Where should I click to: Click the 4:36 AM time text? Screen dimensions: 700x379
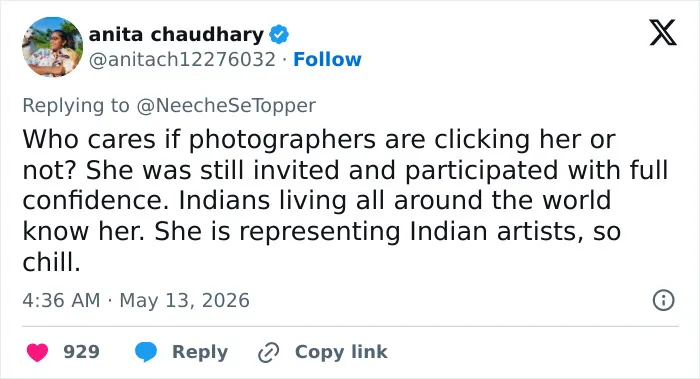pyautogui.click(x=61, y=300)
